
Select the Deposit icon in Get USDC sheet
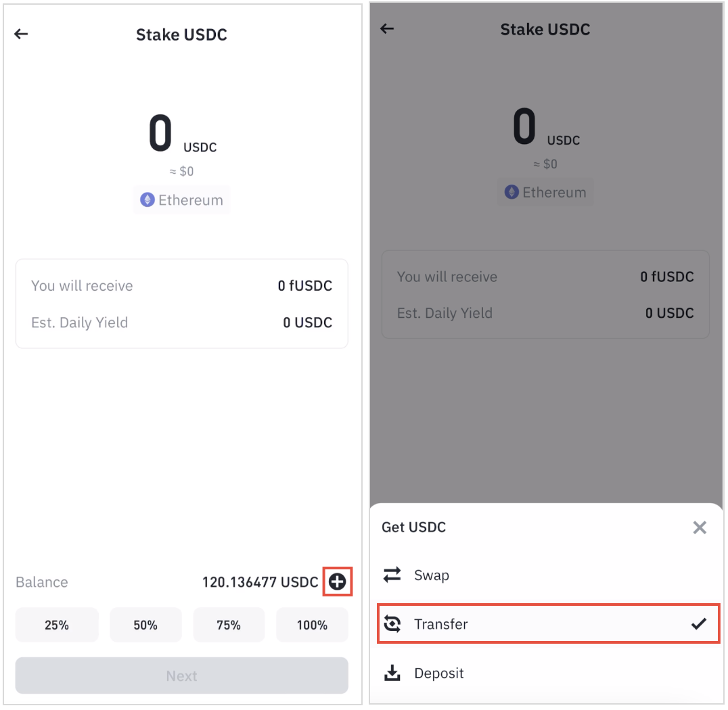[392, 673]
